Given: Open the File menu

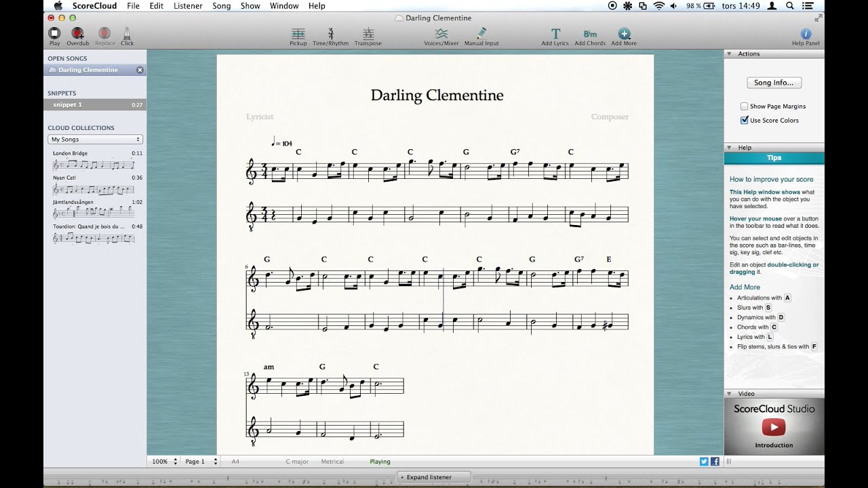Looking at the screenshot, I should pos(133,6).
